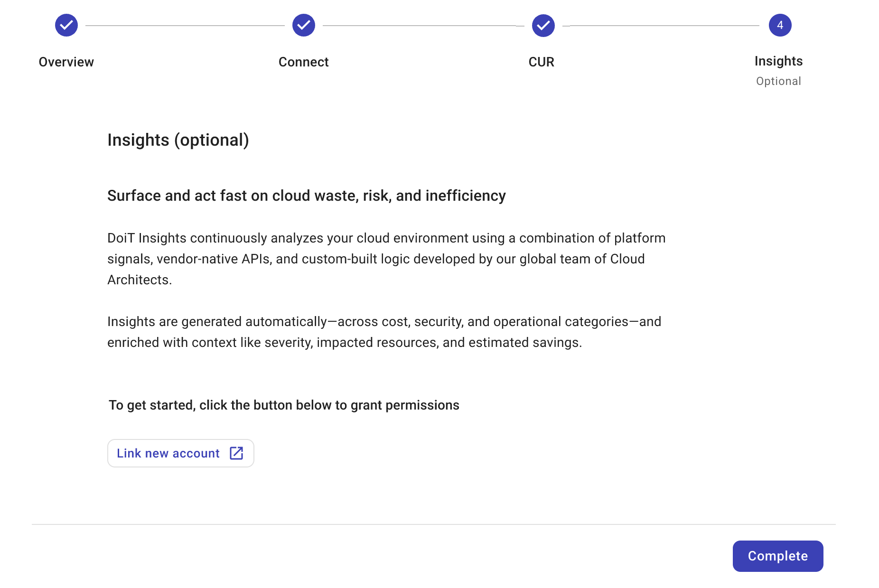
Task: Select the circular badge above CUR
Action: click(543, 25)
